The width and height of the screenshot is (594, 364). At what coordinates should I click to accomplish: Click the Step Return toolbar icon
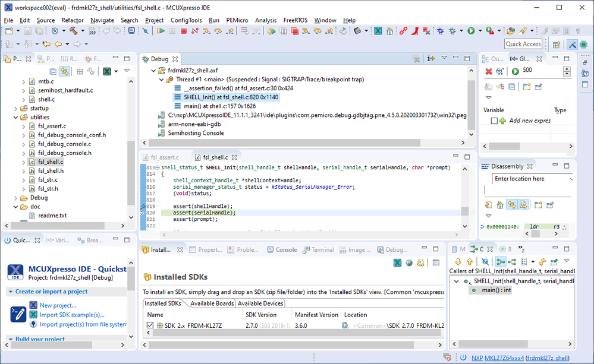[x=230, y=31]
